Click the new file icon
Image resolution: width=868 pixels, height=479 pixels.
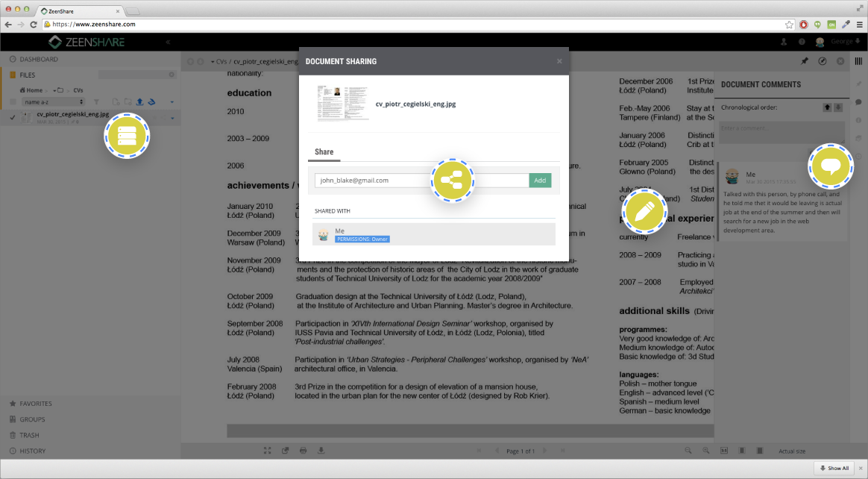click(116, 102)
